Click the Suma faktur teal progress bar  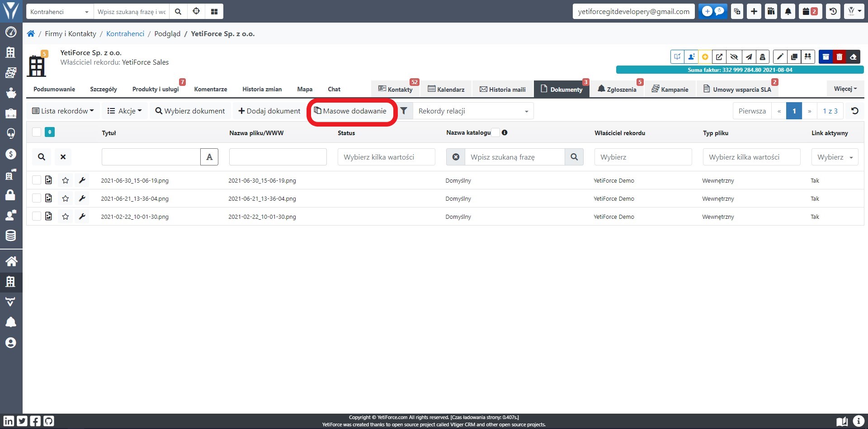coord(740,70)
